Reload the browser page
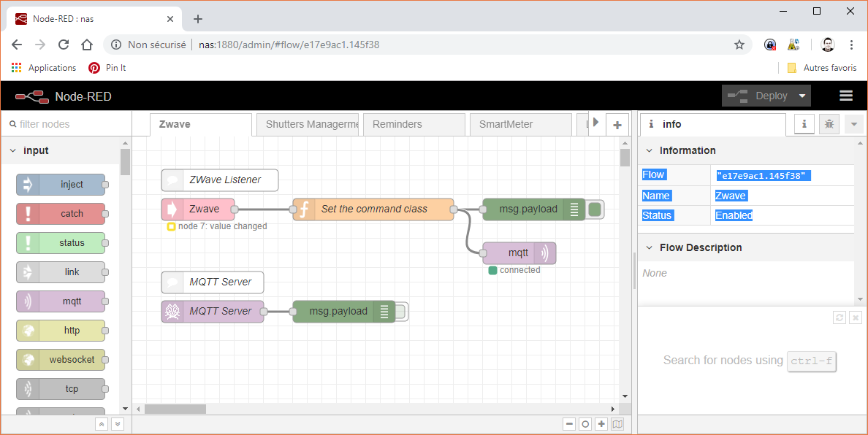This screenshot has height=435, width=868. (64, 45)
